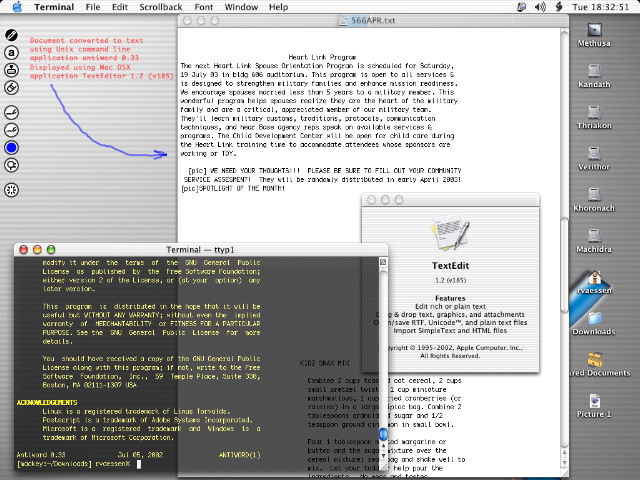Click the menu bar clock
Viewport: 640px width, 480px height.
point(599,7)
